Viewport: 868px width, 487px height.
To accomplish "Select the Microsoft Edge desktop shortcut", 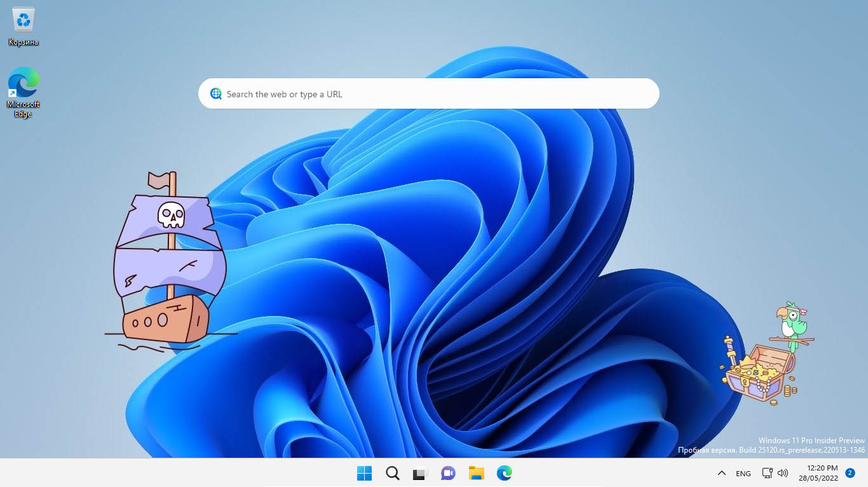I will tap(24, 93).
